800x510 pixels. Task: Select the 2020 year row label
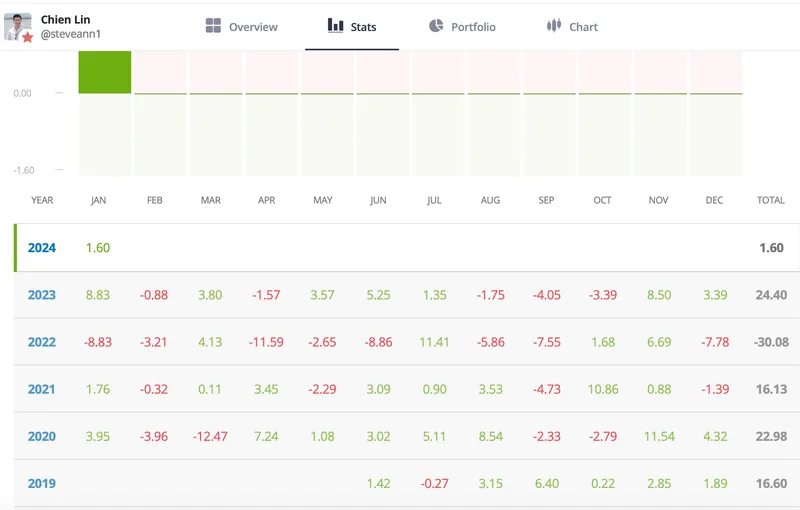point(42,436)
